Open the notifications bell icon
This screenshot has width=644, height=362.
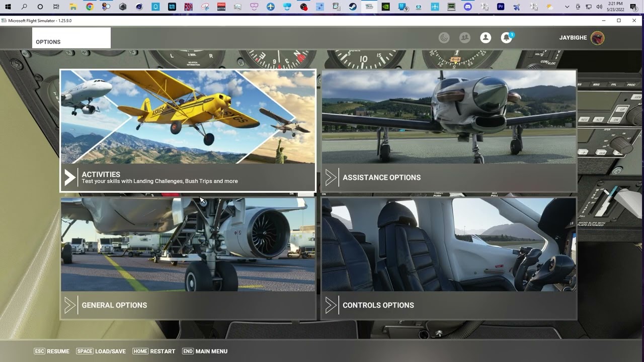point(507,38)
